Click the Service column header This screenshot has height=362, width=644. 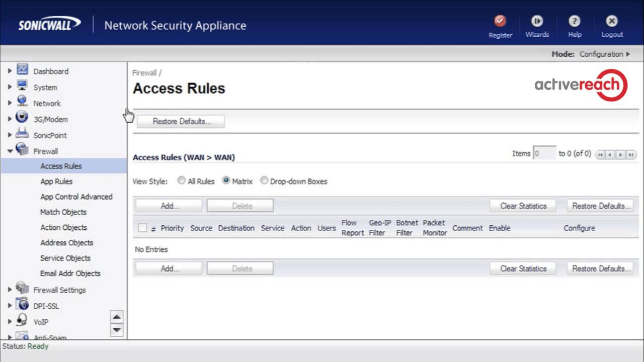[x=273, y=228]
